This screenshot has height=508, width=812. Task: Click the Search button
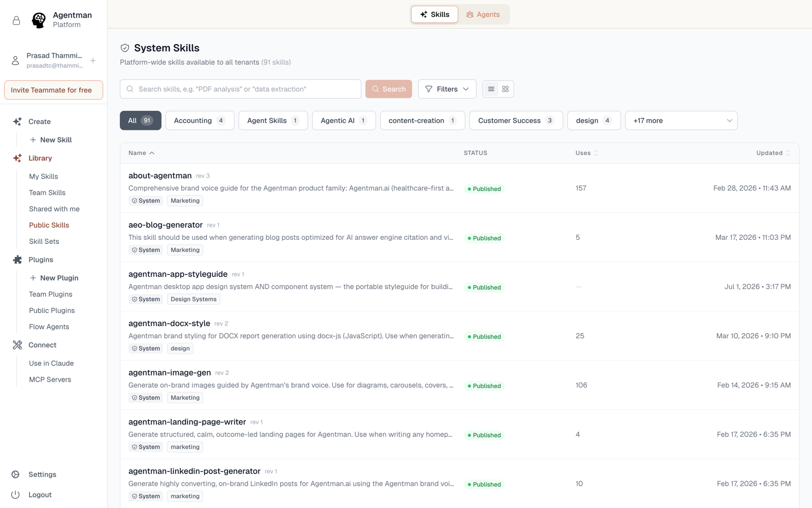[x=389, y=89]
